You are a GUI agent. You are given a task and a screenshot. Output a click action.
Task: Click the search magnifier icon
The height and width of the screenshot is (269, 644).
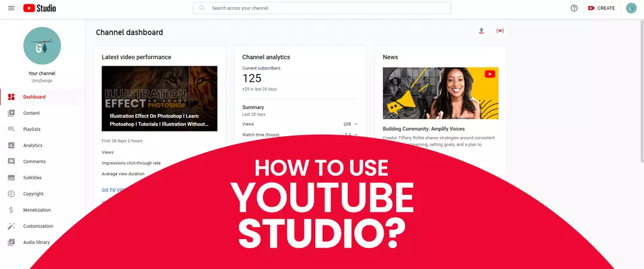point(202,8)
